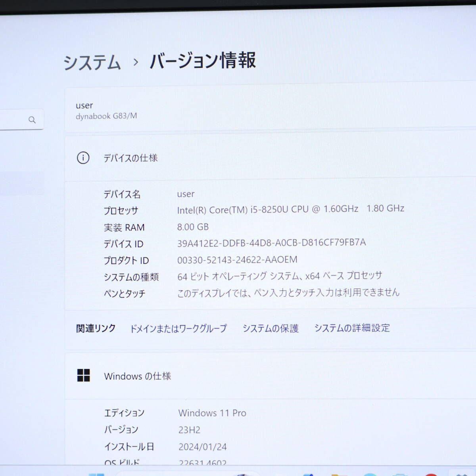Screen dimensions: 476x476
Task: Select the processor value Intel(R) Core(TM) i5-8250U
Action: coord(291,209)
